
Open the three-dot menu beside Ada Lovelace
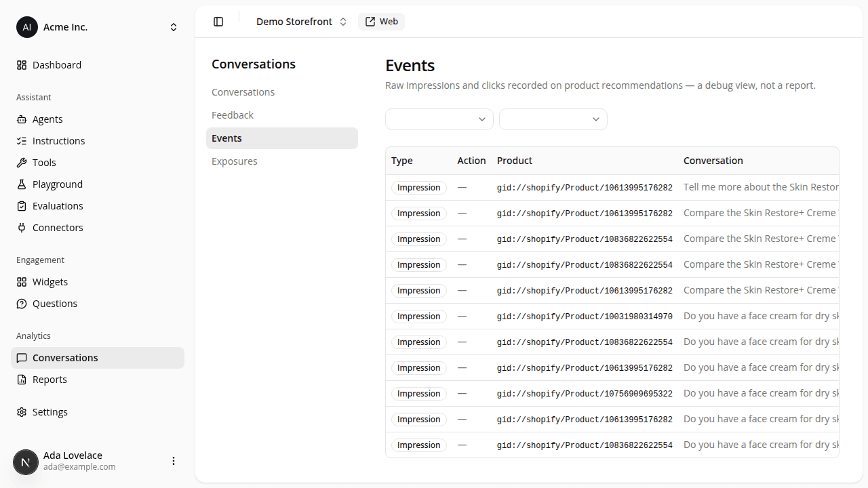[174, 461]
